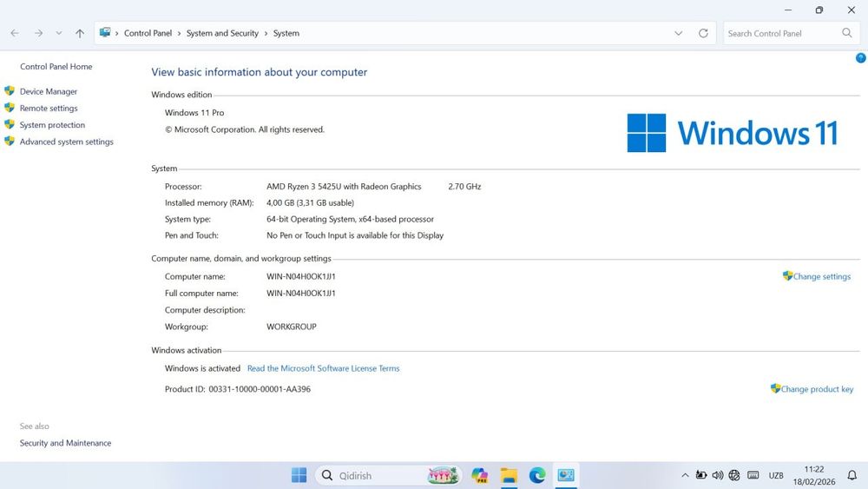Click the No Pen or Touch Input text
This screenshot has width=868, height=489.
pyautogui.click(x=355, y=235)
